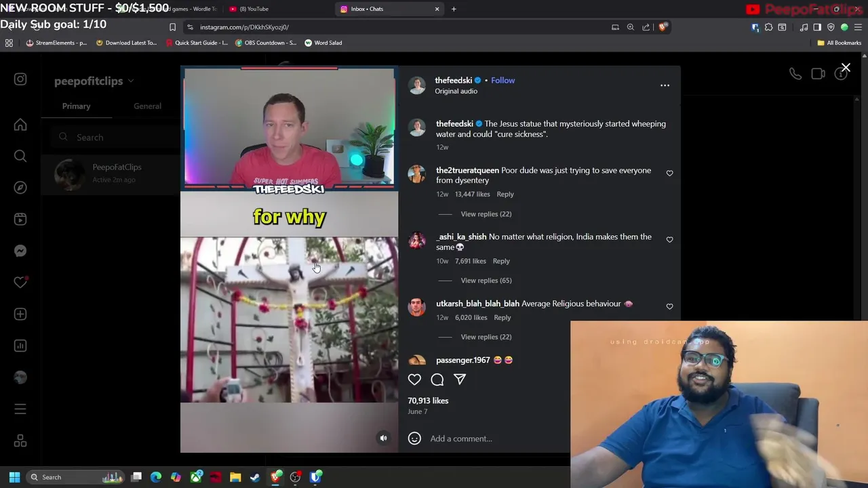The width and height of the screenshot is (868, 488).
Task: Open the Meta apps grid icon
Action: coord(20,441)
